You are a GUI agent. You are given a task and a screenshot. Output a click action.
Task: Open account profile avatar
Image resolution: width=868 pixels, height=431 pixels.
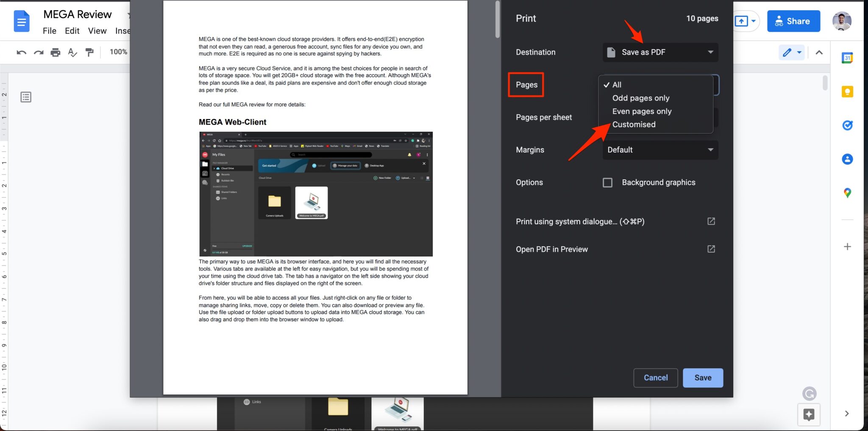842,21
